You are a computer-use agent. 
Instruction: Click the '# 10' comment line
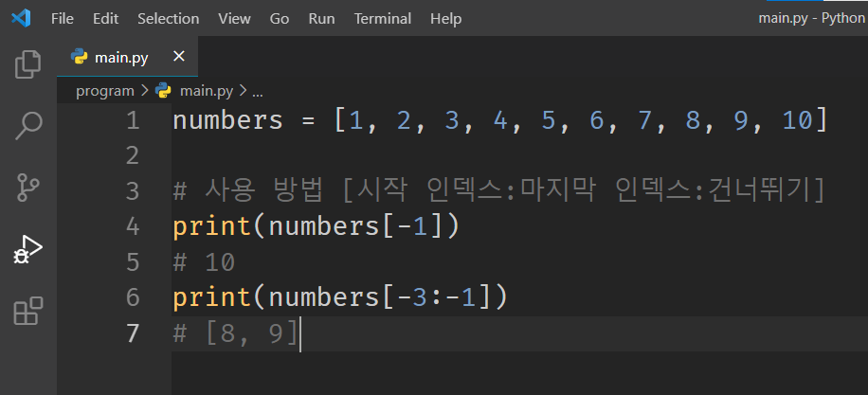click(x=205, y=262)
